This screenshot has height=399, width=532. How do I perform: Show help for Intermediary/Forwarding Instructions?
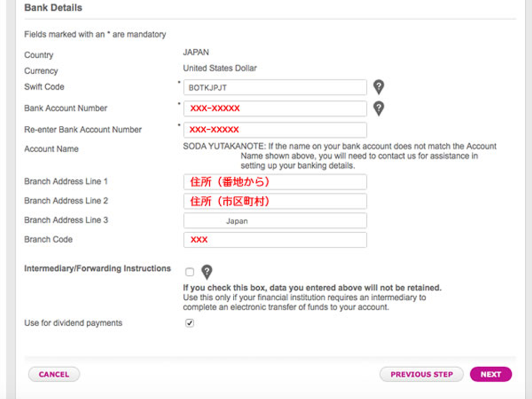tap(207, 272)
